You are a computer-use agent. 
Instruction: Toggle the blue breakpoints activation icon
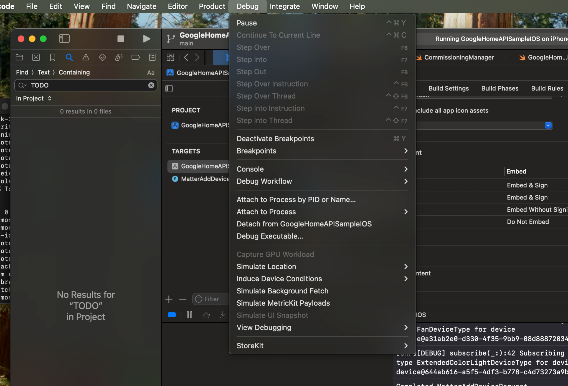click(x=172, y=315)
